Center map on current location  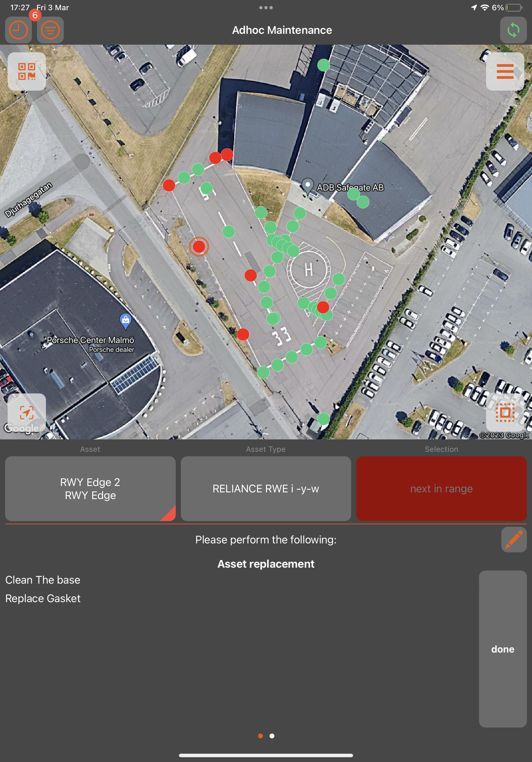26,413
